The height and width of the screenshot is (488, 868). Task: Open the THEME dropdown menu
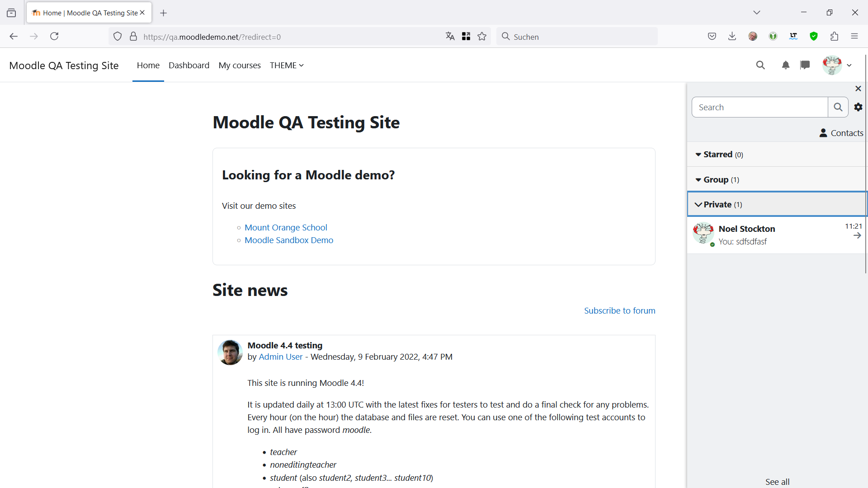tap(287, 65)
